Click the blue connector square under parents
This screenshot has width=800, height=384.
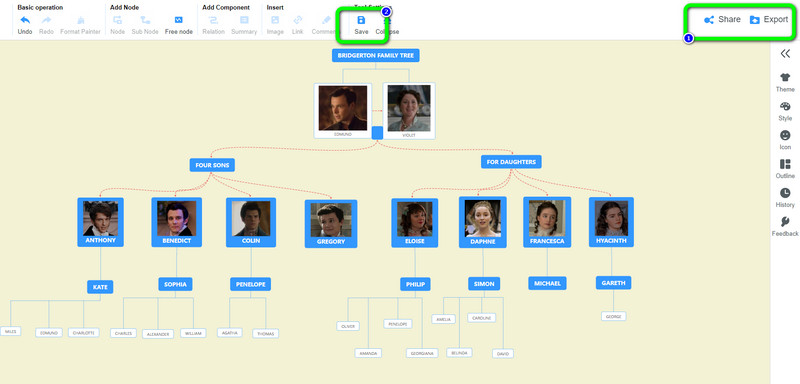[x=378, y=133]
